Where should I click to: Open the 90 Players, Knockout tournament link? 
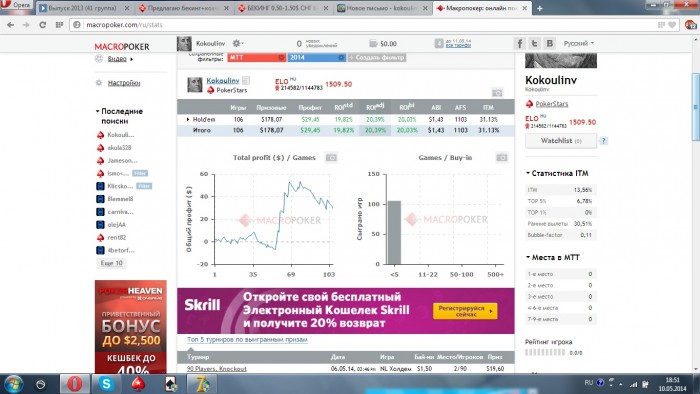pyautogui.click(x=217, y=369)
